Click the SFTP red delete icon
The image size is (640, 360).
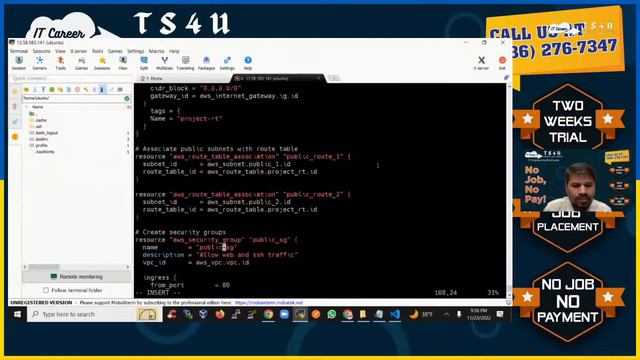pyautogui.click(x=78, y=89)
